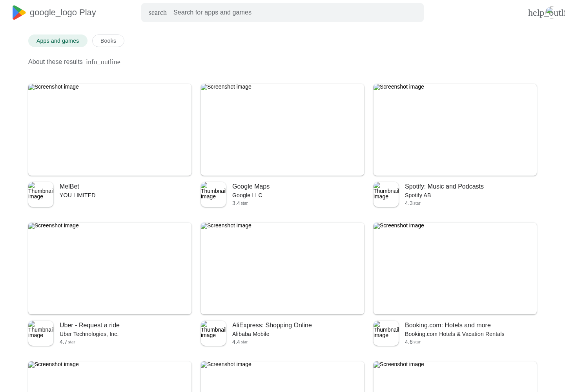The image size is (565, 392).
Task: Click the 4.4 star rating
Action: (x=240, y=342)
